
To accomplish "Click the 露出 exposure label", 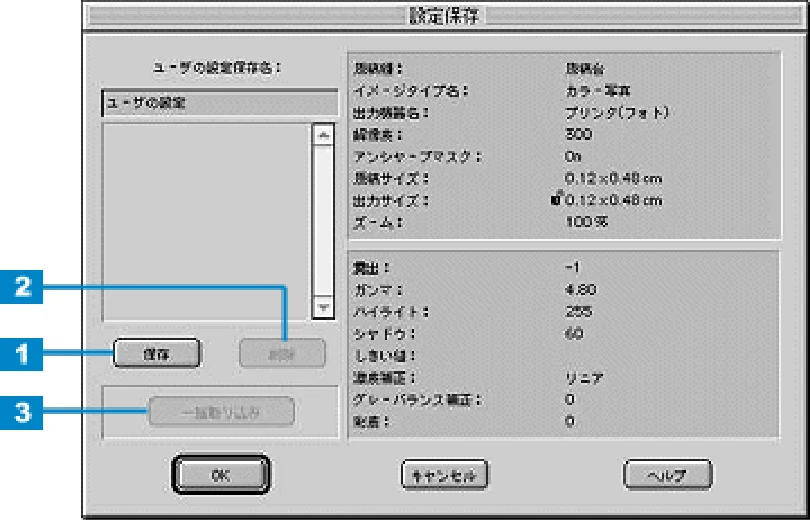I will pyautogui.click(x=371, y=268).
